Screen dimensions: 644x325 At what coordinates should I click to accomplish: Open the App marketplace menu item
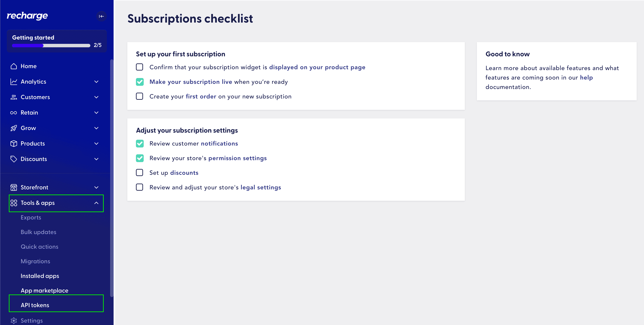point(45,291)
